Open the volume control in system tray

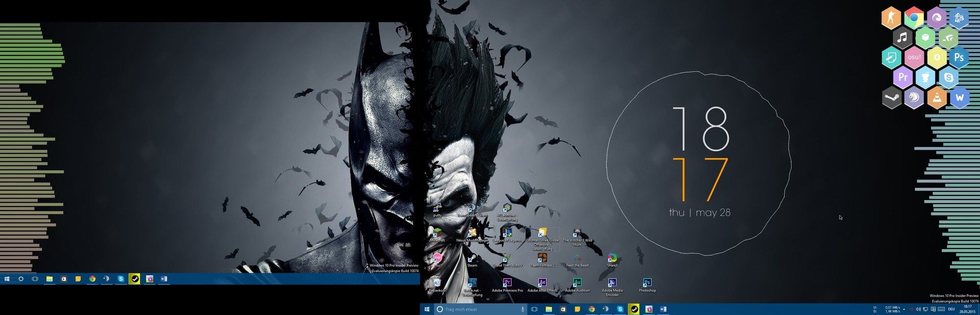pos(918,309)
